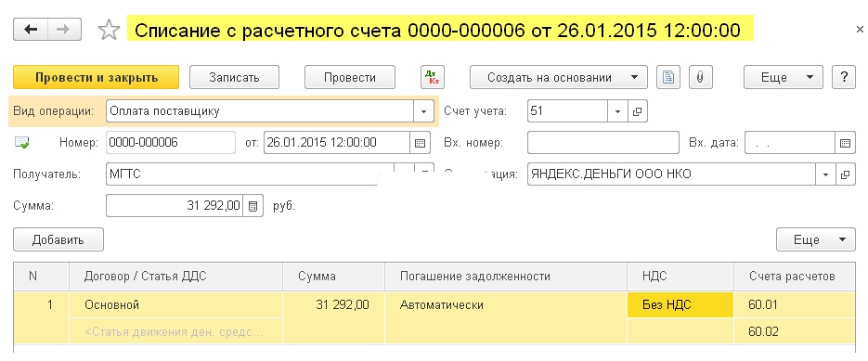The width and height of the screenshot is (868, 361).
Task: Click the Номер input field
Action: pyautogui.click(x=171, y=143)
